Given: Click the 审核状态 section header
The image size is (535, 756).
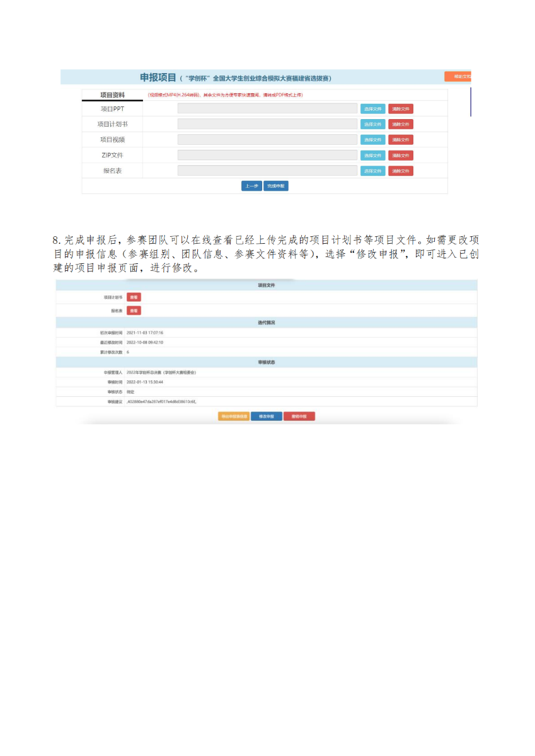Looking at the screenshot, I should (x=267, y=362).
